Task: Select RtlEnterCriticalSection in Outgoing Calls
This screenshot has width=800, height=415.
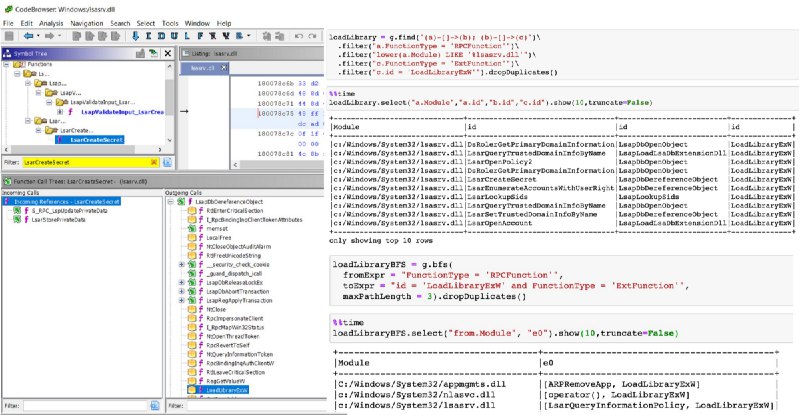Action: [x=235, y=210]
